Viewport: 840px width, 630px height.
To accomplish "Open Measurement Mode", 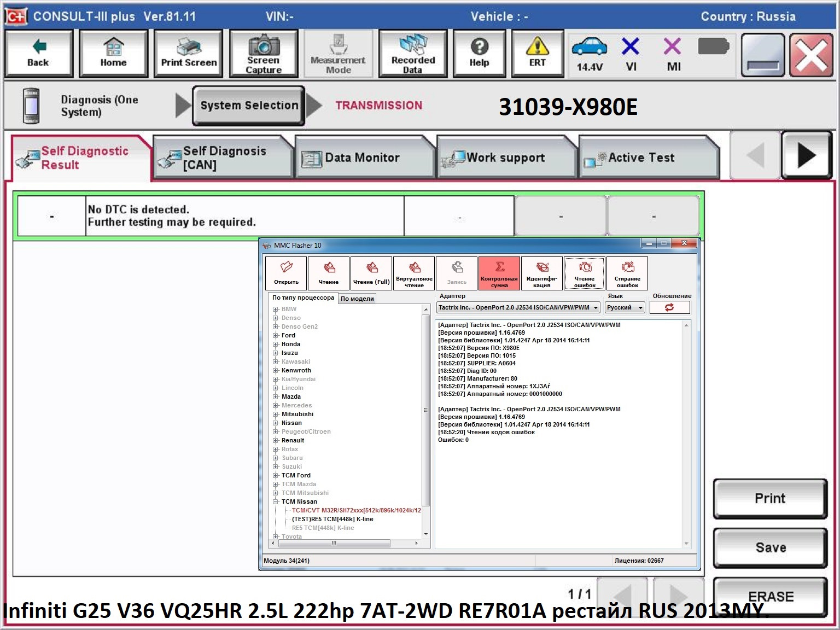I will tap(339, 54).
